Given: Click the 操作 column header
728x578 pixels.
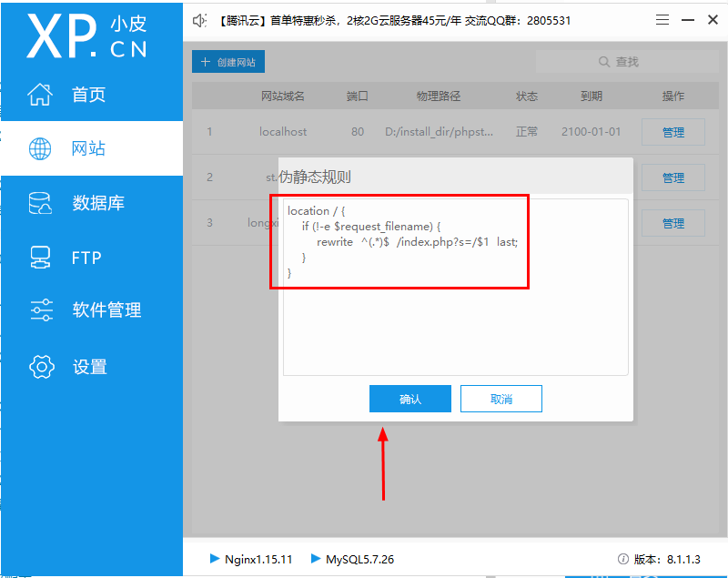Looking at the screenshot, I should 672,96.
